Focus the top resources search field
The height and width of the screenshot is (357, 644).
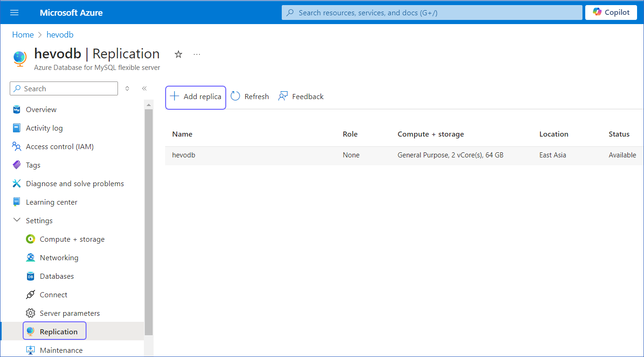click(x=432, y=13)
